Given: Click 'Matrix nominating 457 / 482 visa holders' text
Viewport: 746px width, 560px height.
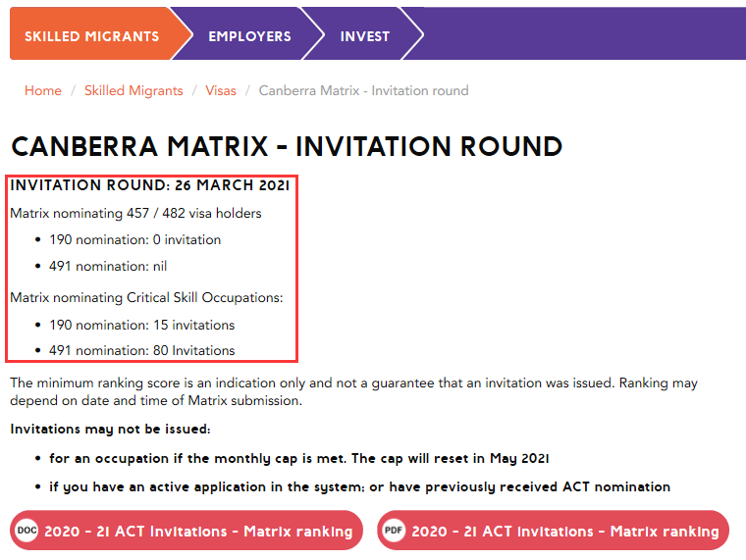Looking at the screenshot, I should [135, 212].
